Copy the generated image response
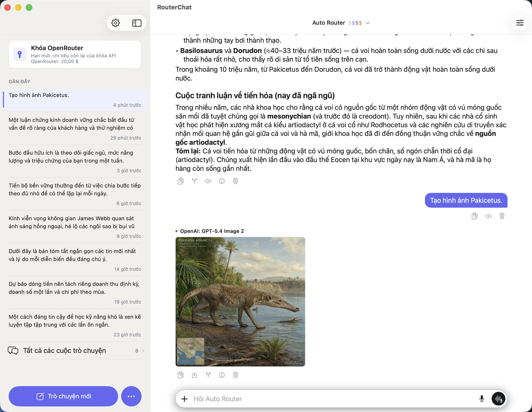This screenshot has width=532, height=412. 181,375
